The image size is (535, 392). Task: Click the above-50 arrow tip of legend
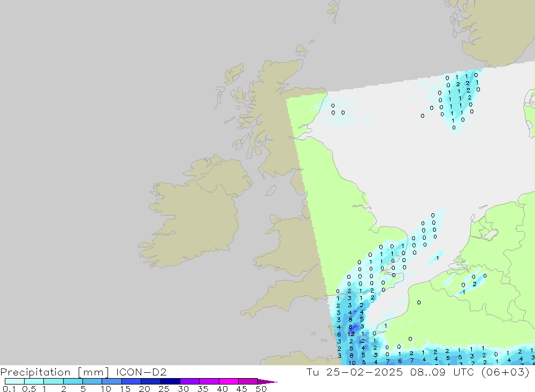(267, 382)
